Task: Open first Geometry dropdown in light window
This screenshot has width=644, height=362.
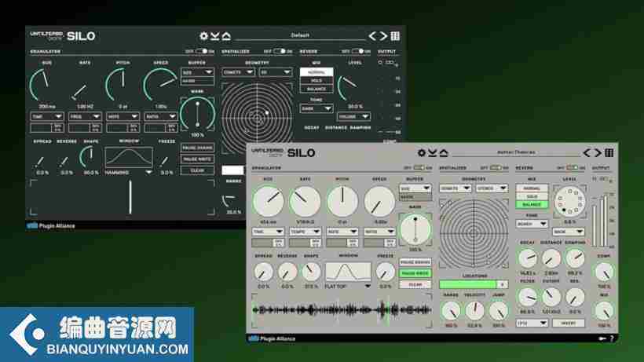Action: pyautogui.click(x=455, y=188)
